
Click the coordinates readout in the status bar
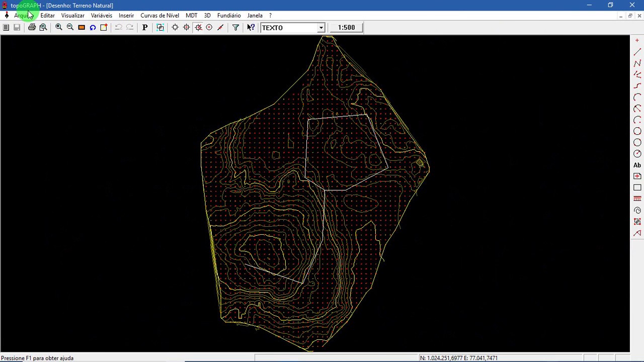tap(458, 358)
